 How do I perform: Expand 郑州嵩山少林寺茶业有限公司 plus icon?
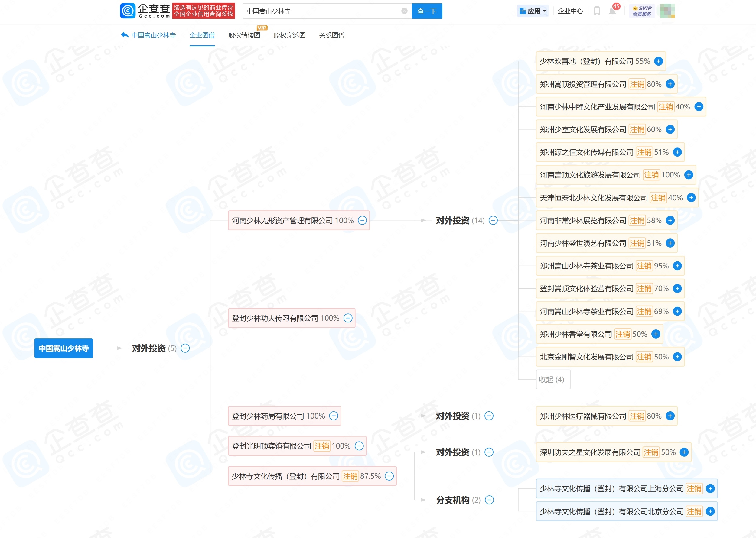(677, 266)
